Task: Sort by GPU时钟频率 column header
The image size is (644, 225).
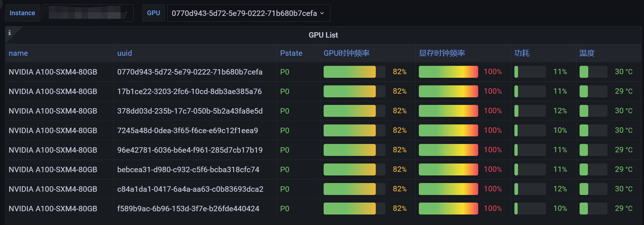Action: (x=346, y=53)
